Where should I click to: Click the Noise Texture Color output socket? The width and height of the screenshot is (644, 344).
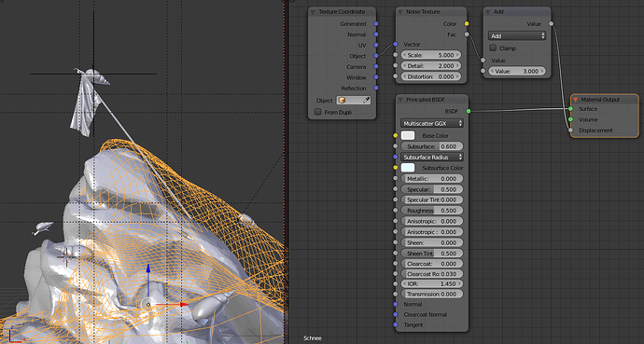[x=467, y=24]
